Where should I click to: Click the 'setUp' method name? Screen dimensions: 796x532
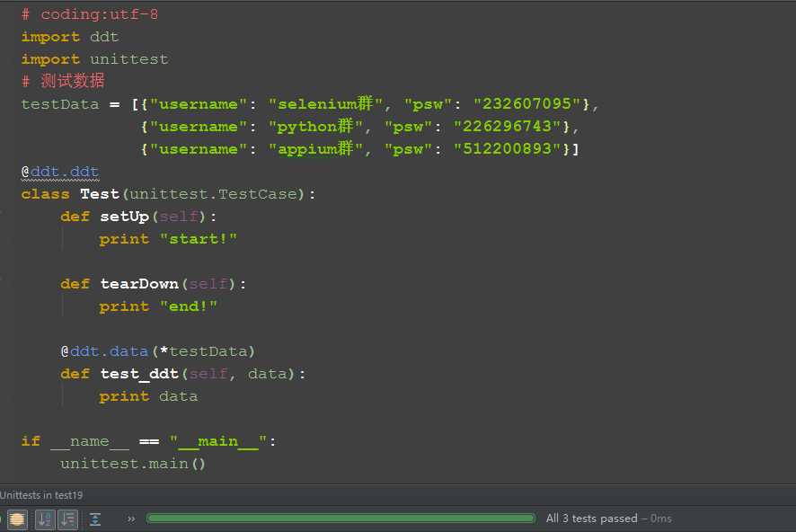point(124,217)
